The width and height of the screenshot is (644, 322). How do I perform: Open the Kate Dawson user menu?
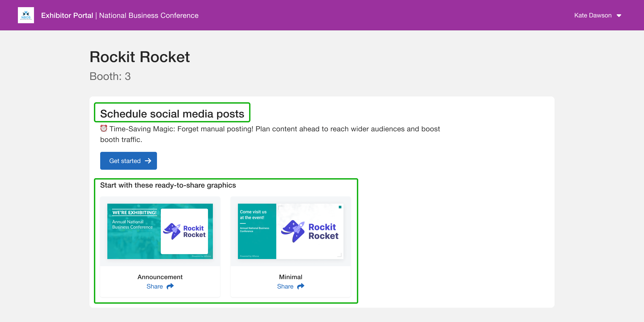click(x=593, y=15)
